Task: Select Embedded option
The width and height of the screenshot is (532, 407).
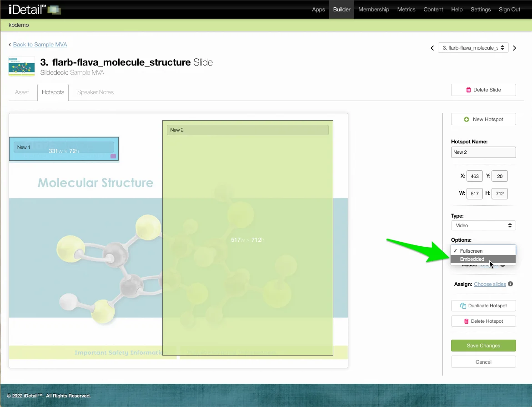Action: [x=483, y=259]
